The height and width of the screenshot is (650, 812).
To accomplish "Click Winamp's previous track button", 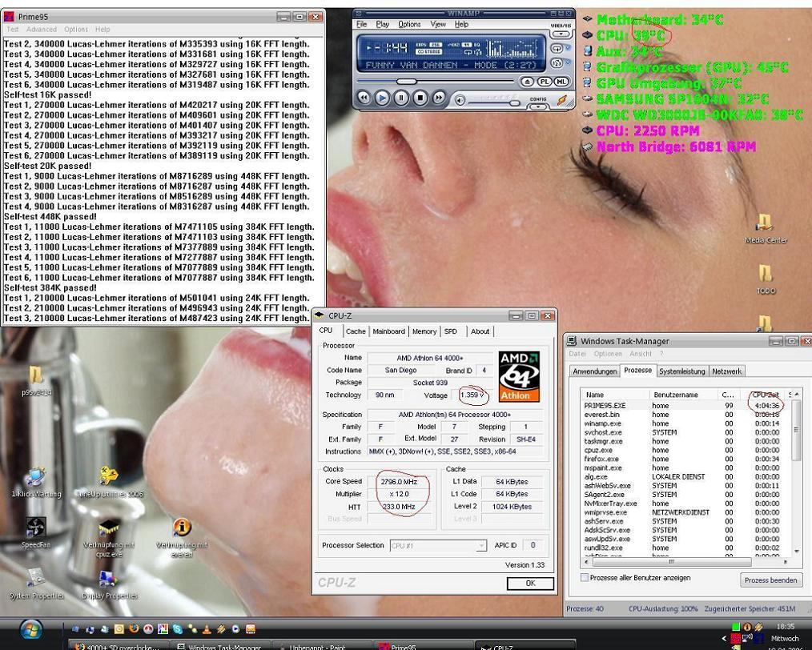I will (x=364, y=98).
